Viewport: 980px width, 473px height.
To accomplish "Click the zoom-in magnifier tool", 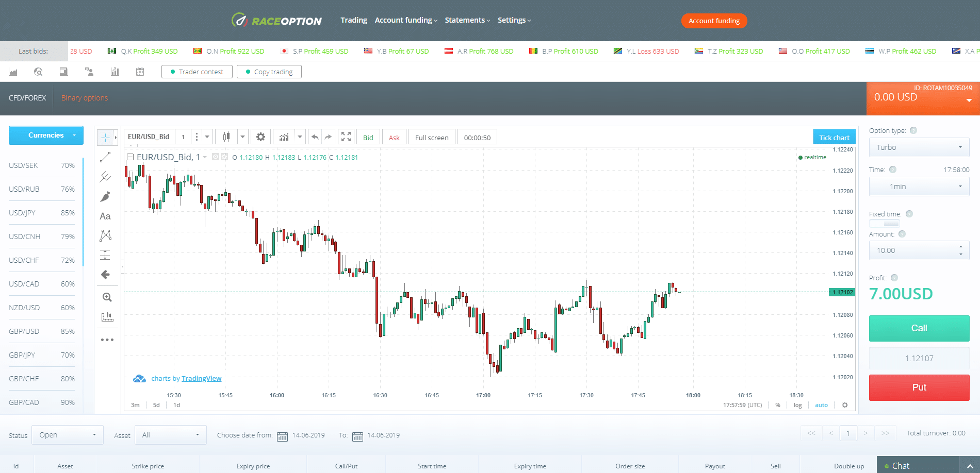I will click(107, 297).
